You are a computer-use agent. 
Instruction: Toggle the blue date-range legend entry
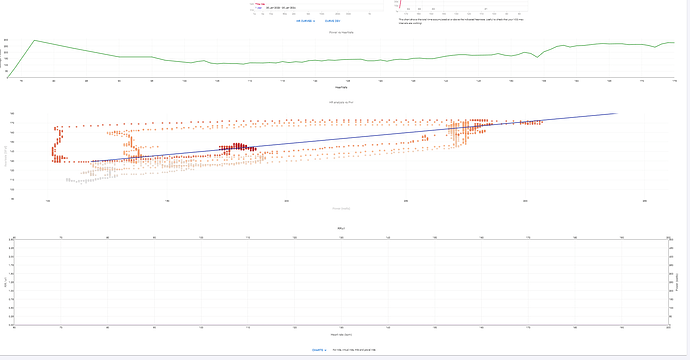point(275,8)
